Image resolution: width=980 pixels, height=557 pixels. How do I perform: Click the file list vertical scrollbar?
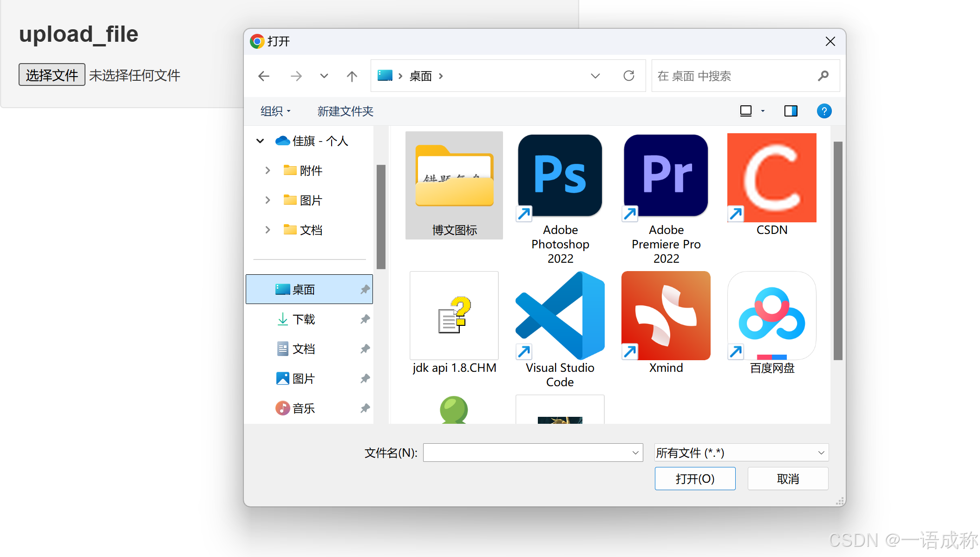pyautogui.click(x=838, y=251)
